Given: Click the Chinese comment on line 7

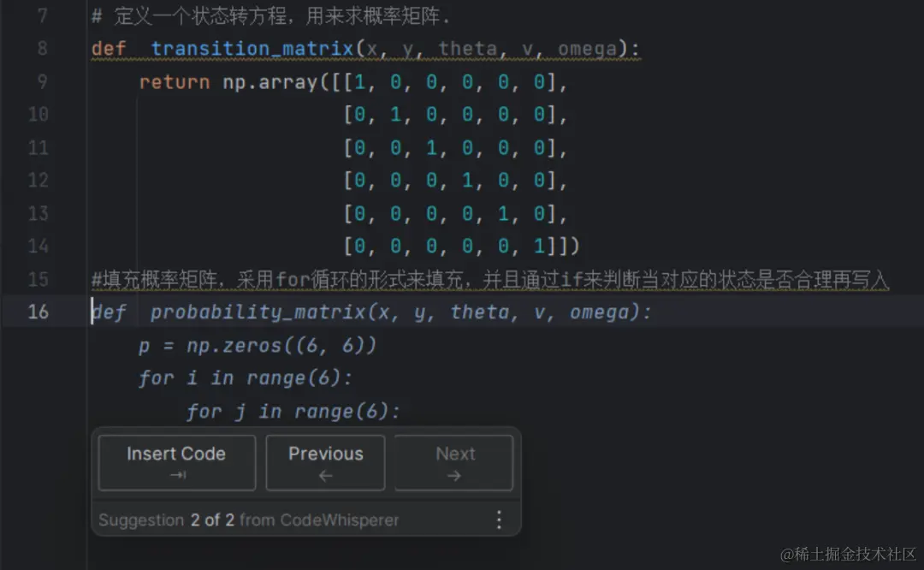Looking at the screenshot, I should pos(270,16).
